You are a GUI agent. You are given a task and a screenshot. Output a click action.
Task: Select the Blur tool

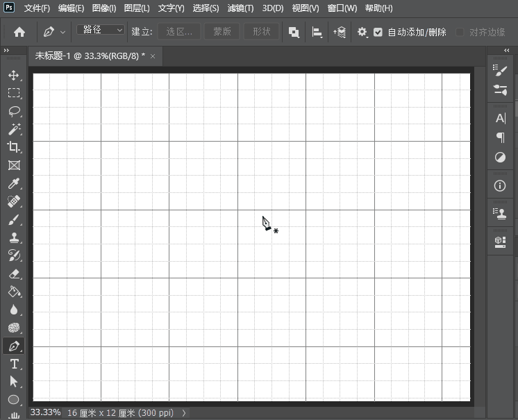(x=14, y=310)
